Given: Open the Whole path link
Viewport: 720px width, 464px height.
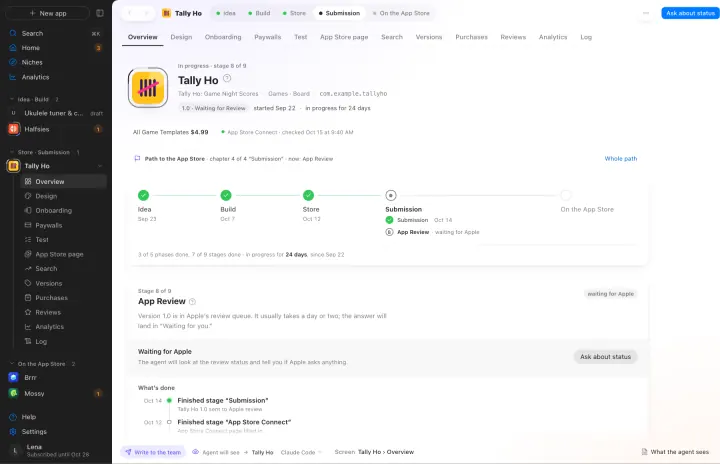Looking at the screenshot, I should 620,159.
